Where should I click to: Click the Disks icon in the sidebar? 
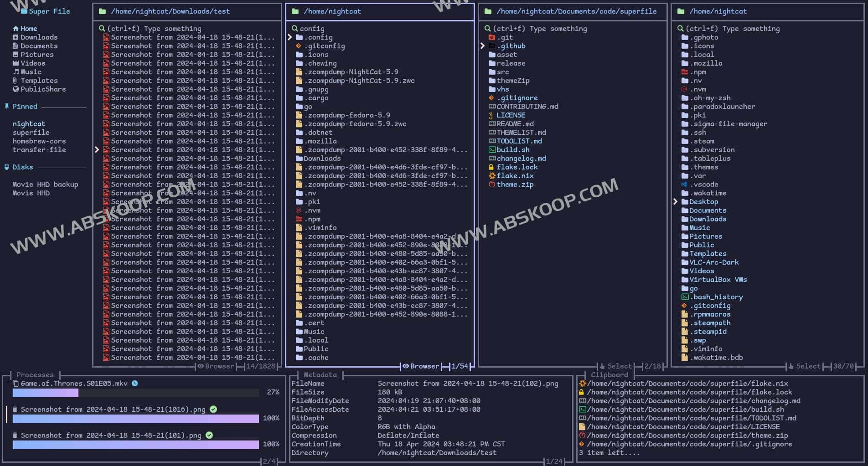click(x=6, y=167)
